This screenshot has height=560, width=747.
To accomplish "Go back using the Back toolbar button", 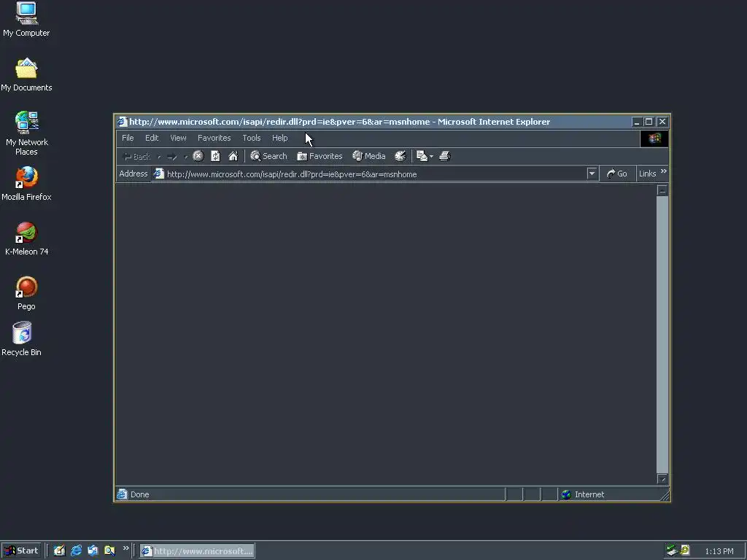I will (x=136, y=156).
